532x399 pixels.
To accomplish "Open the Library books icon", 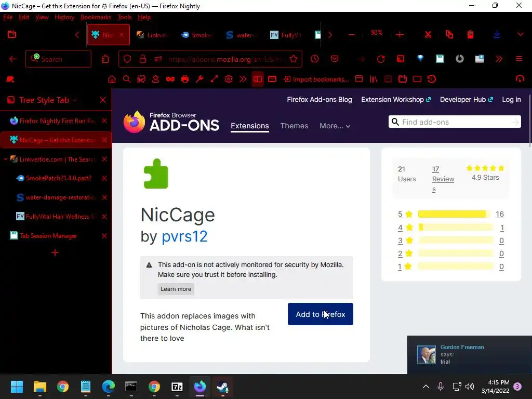I will [x=374, y=79].
